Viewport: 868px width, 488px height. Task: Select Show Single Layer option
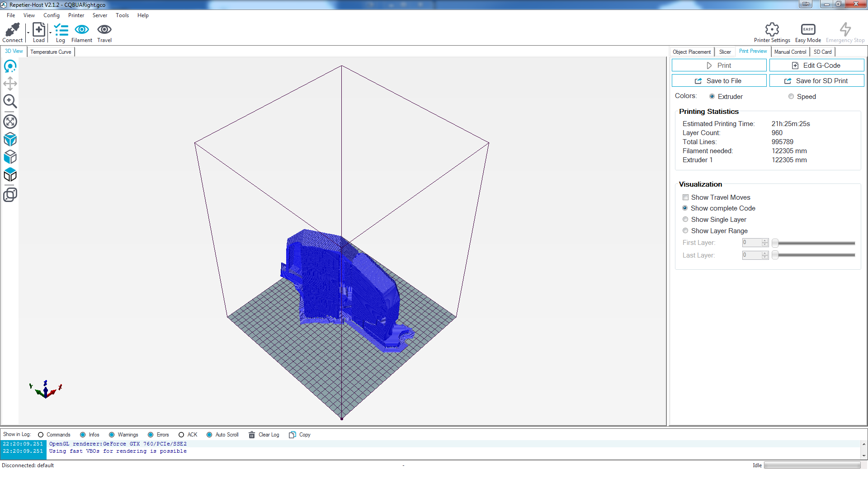click(x=685, y=220)
